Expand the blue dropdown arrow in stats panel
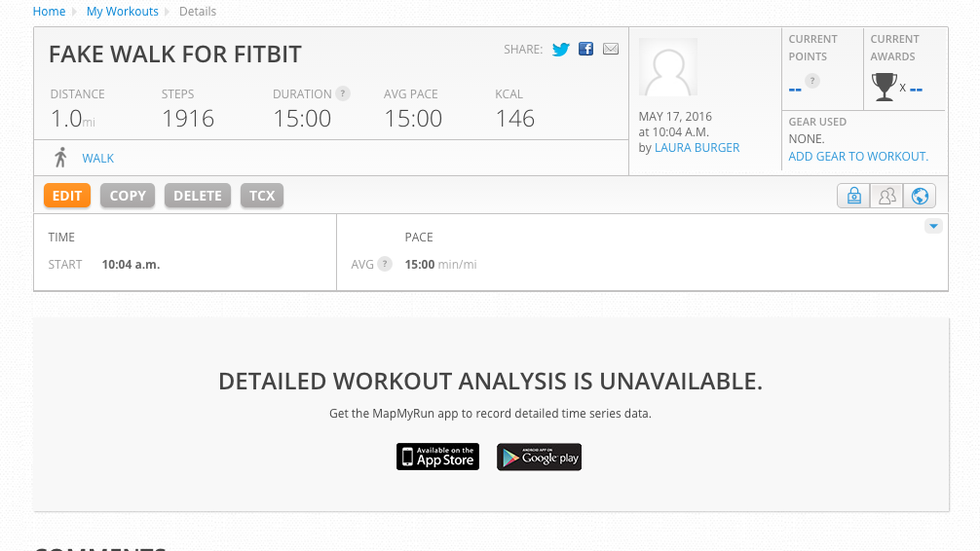Image resolution: width=980 pixels, height=551 pixels. click(933, 226)
